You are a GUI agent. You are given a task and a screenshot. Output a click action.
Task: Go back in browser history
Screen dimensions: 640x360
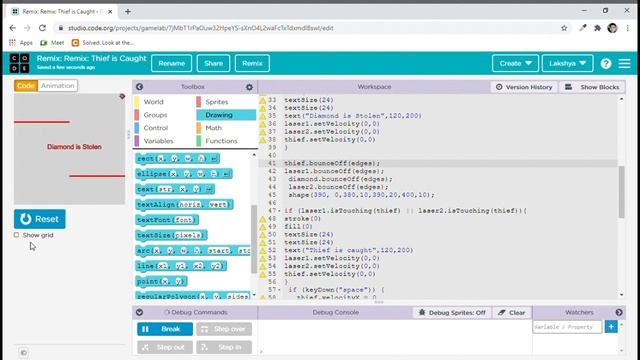coord(13,28)
